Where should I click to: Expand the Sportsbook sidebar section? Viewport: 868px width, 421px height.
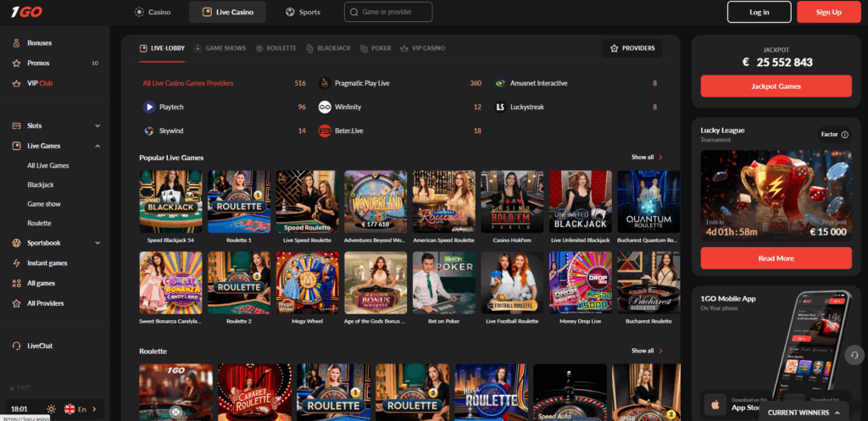coord(97,243)
